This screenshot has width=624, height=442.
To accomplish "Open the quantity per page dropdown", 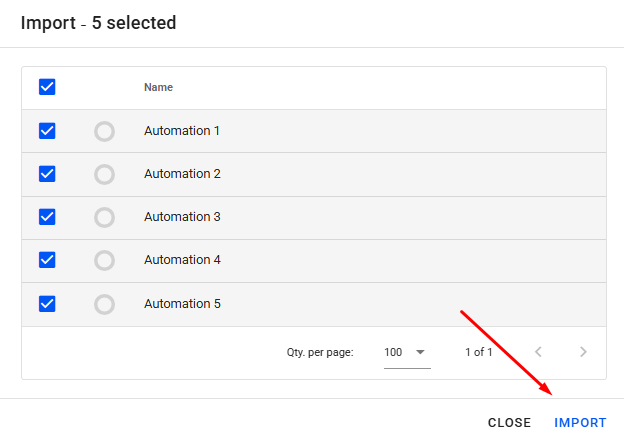I will click(x=405, y=352).
